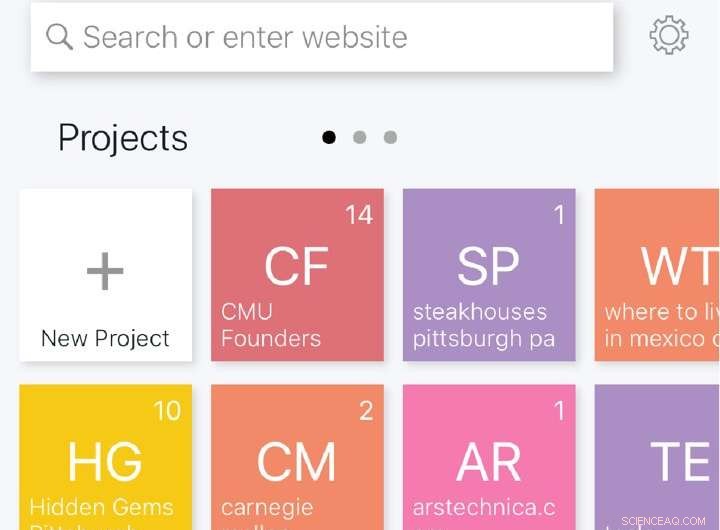The image size is (720, 530).
Task: Click the magnifying glass search icon
Action: (x=59, y=36)
